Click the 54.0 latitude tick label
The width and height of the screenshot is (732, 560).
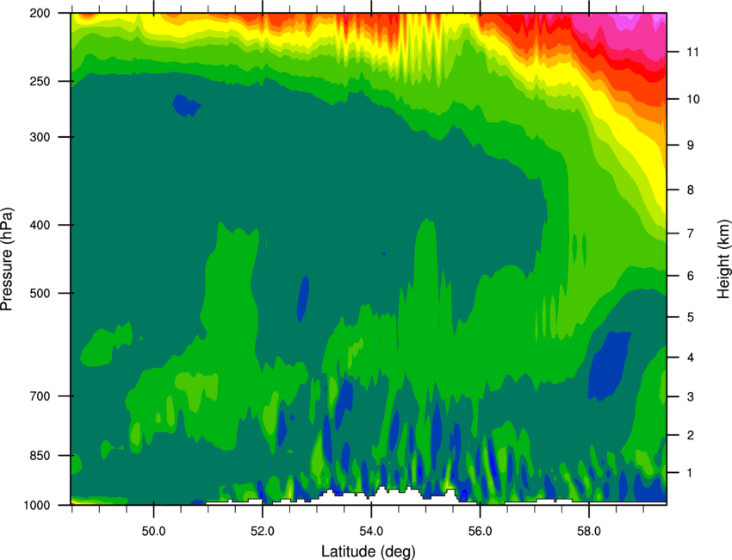(x=371, y=532)
